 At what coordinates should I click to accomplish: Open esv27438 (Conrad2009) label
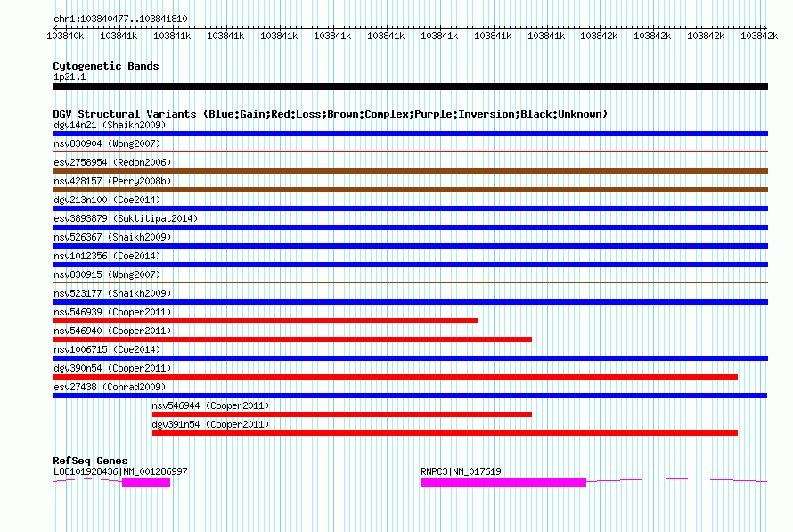pos(110,387)
